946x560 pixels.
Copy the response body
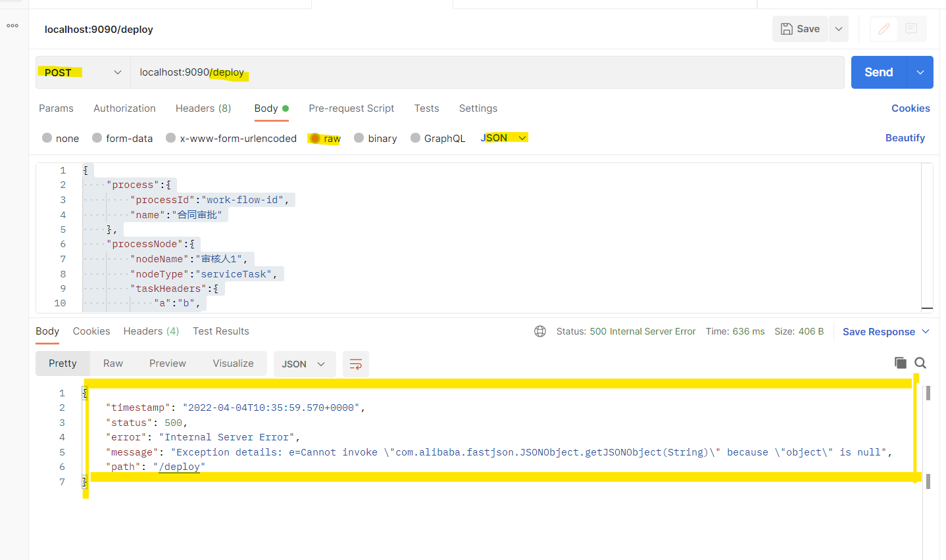[x=900, y=362]
